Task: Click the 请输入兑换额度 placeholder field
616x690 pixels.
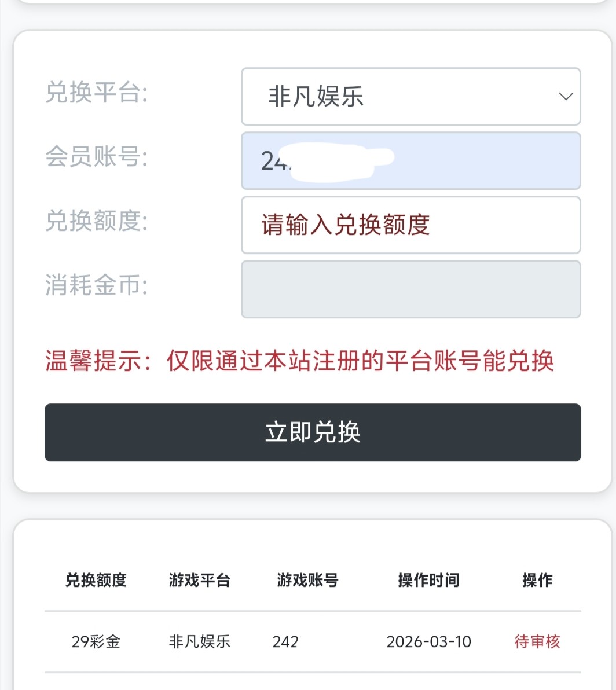Action: tap(410, 225)
